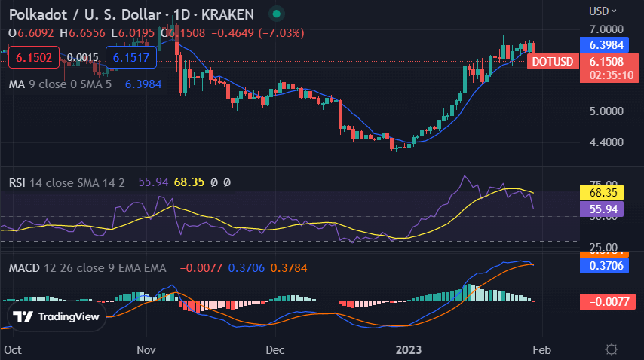Image resolution: width=644 pixels, height=360 pixels.
Task: Click the blue buy price 6.1517 button
Action: 131,57
